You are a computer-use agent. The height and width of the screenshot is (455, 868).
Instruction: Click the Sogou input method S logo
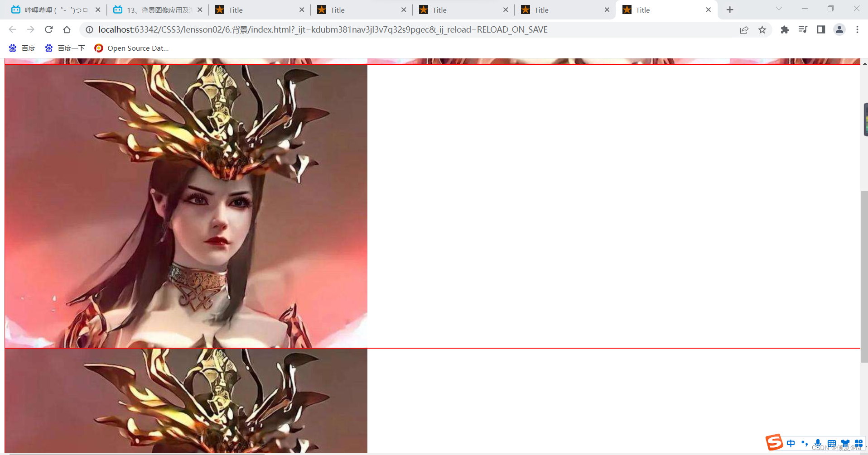(x=774, y=442)
